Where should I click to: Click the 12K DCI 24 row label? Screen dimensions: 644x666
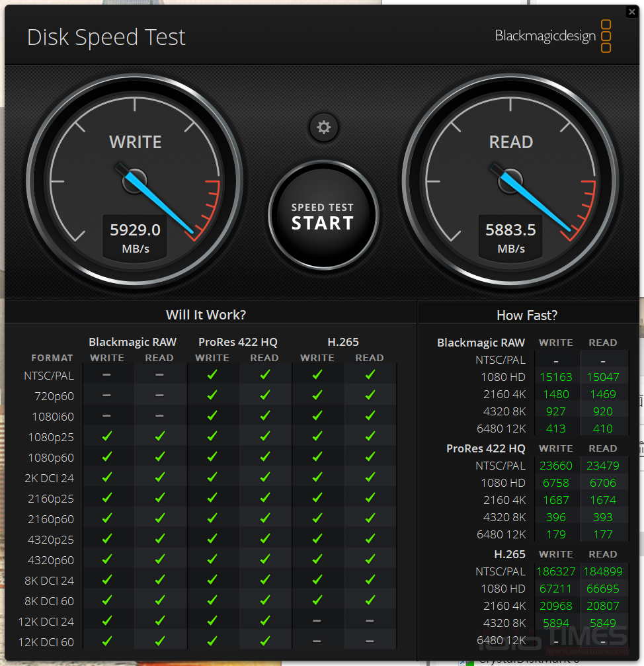tap(46, 622)
